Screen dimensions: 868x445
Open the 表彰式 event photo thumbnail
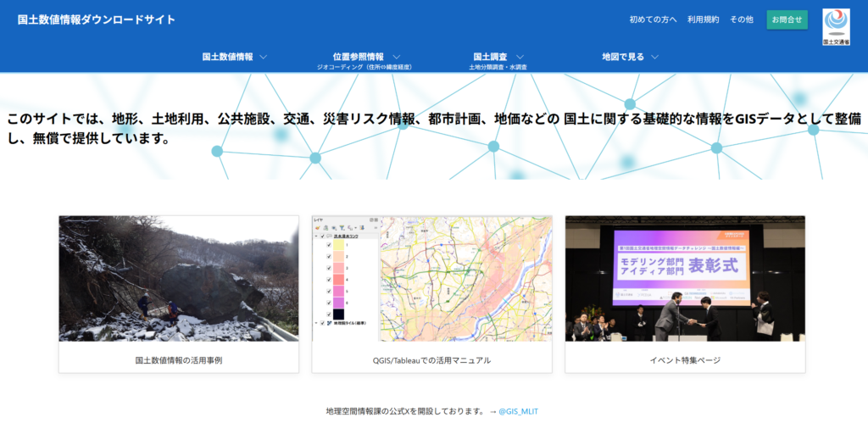pyautogui.click(x=685, y=278)
